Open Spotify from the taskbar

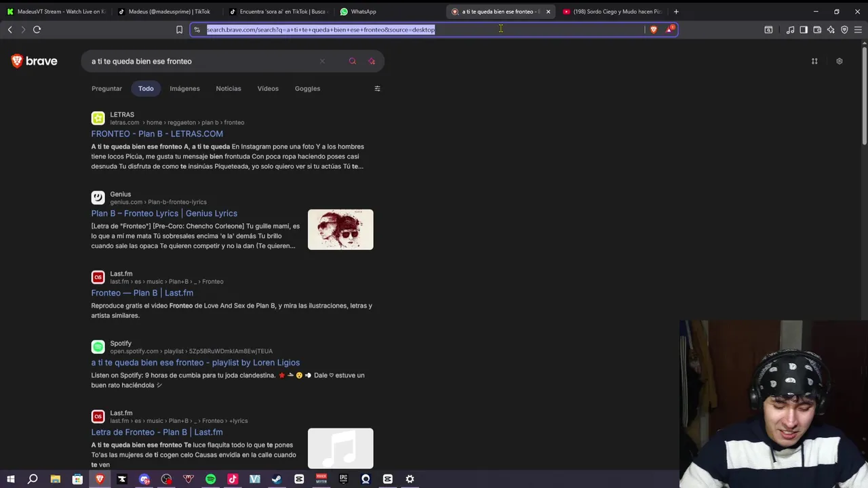(210, 479)
